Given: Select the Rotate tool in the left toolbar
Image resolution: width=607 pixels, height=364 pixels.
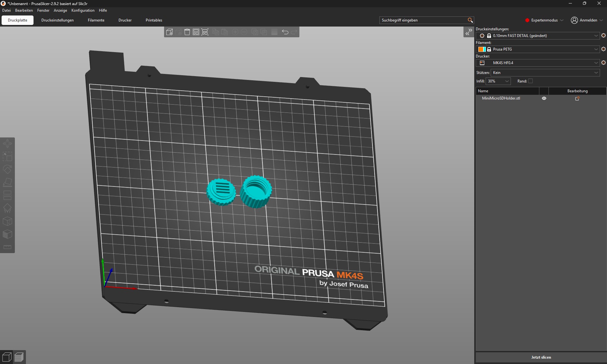Looking at the screenshot, I should pos(7,169).
